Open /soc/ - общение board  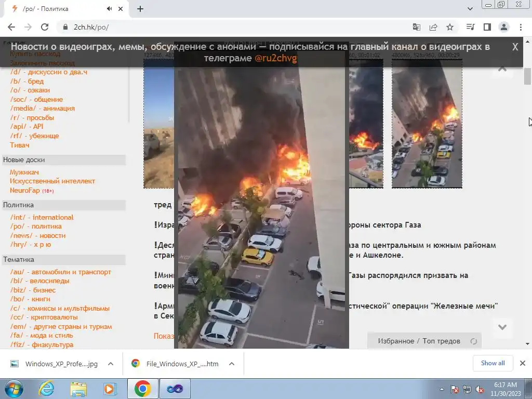coord(36,99)
